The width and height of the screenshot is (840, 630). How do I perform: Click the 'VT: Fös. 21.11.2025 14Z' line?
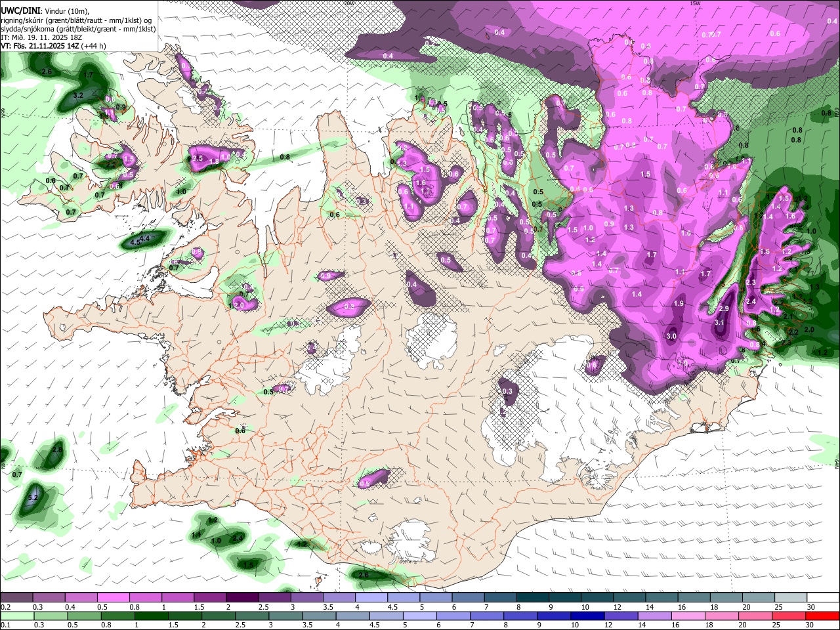(x=39, y=46)
